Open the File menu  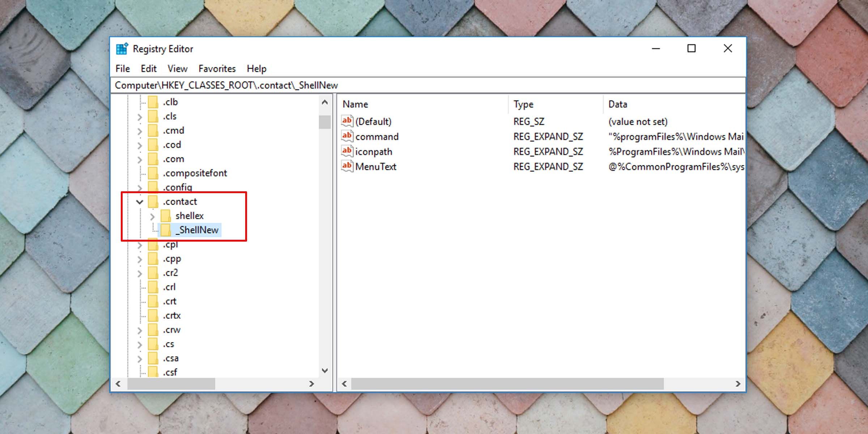123,68
